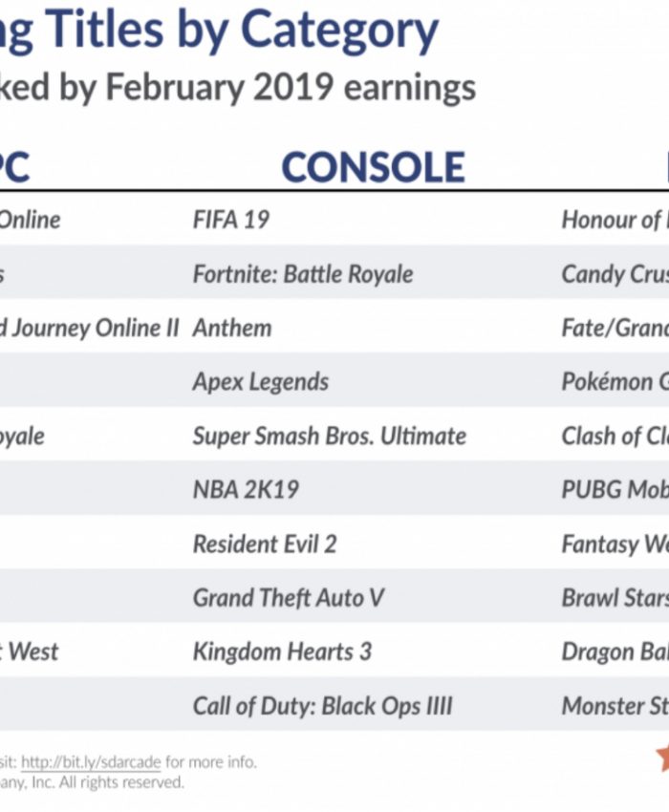Select Grand Theft Auto V
The height and width of the screenshot is (812, 669).
(x=289, y=598)
